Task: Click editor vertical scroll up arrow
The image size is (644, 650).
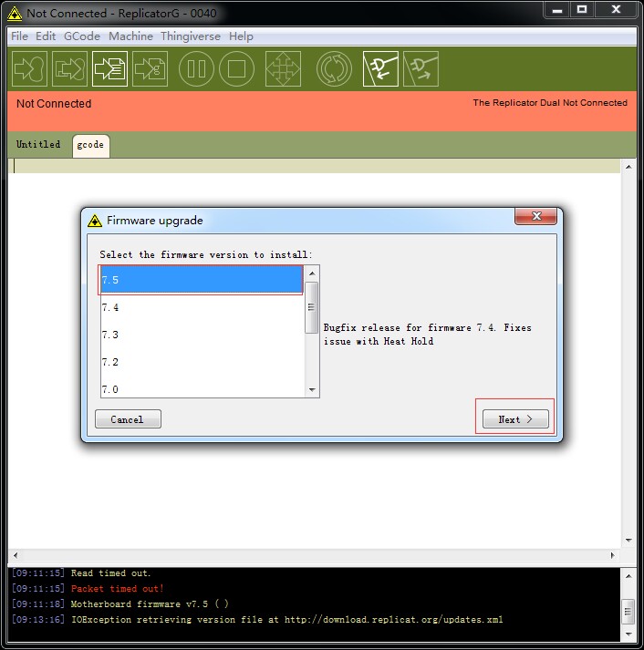Action: pyautogui.click(x=628, y=167)
